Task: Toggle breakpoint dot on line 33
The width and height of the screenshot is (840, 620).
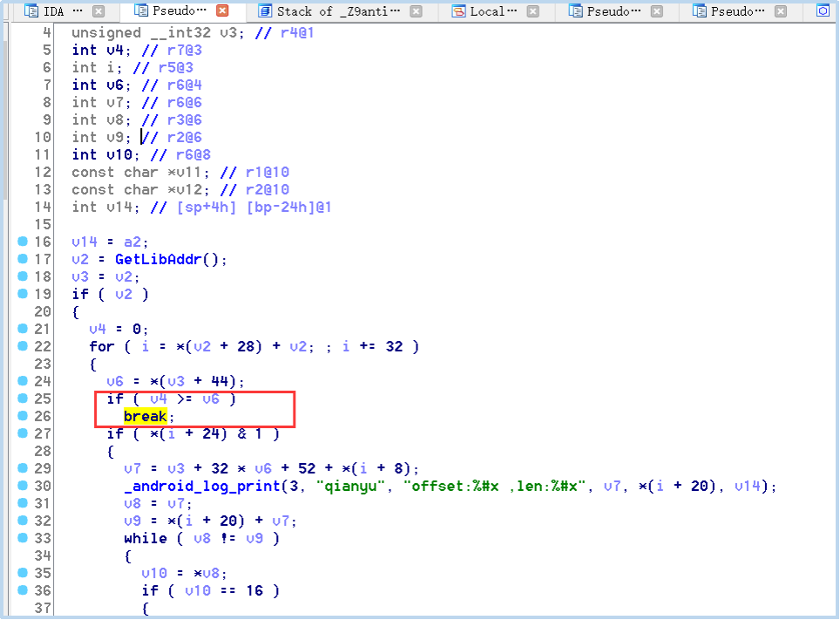Action: 23,537
